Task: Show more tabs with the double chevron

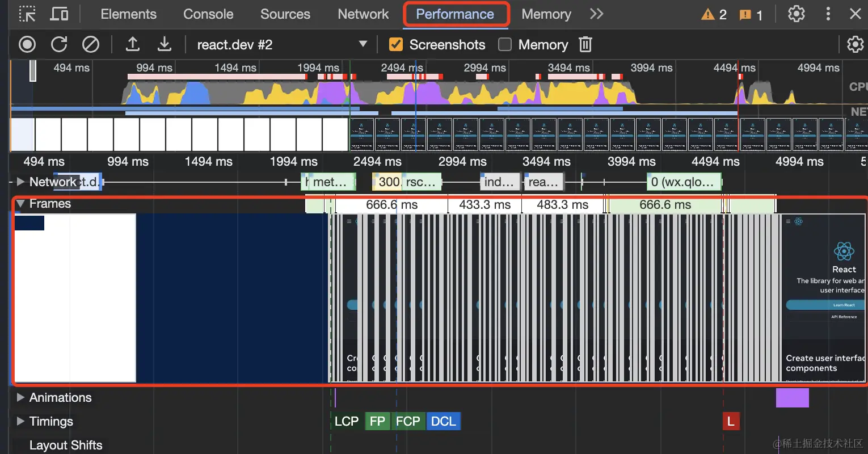Action: coord(596,14)
